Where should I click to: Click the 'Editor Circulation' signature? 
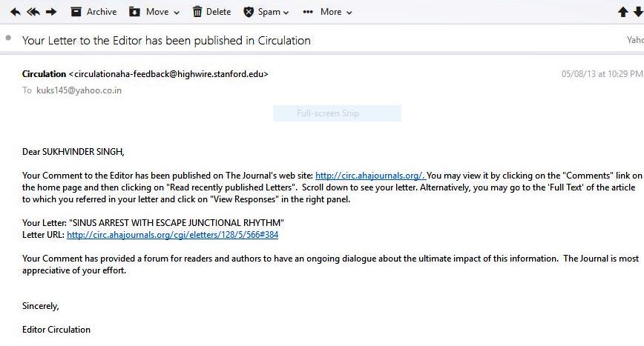(x=56, y=330)
